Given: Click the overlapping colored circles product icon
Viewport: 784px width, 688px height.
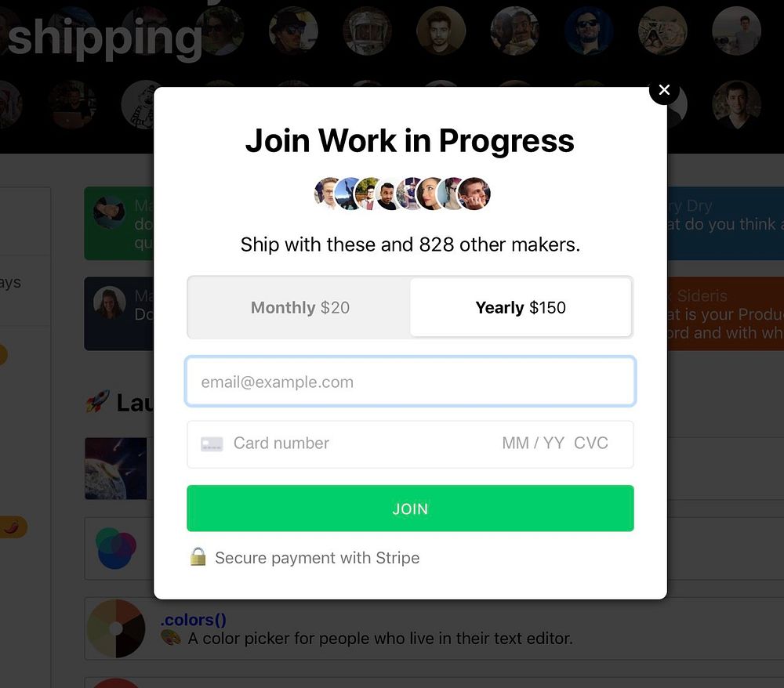Looking at the screenshot, I should pyautogui.click(x=116, y=548).
